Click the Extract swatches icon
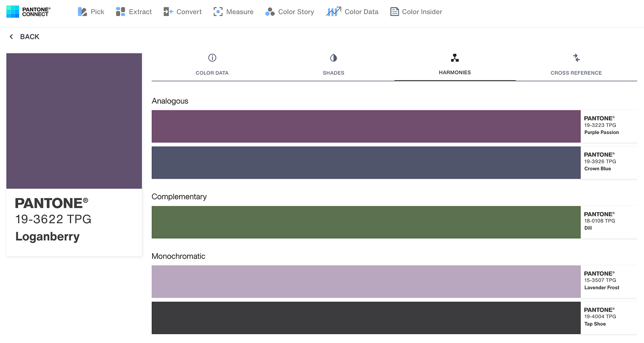The height and width of the screenshot is (343, 644). click(120, 12)
